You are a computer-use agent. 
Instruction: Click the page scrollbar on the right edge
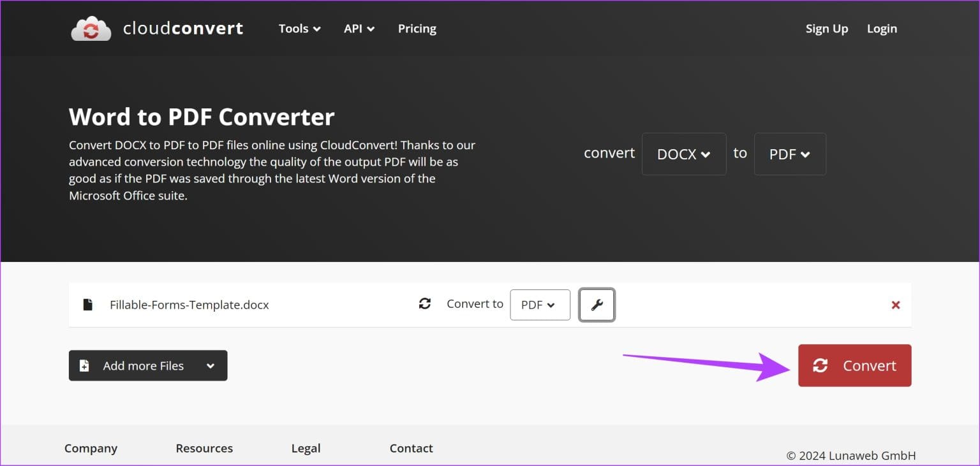(977, 233)
